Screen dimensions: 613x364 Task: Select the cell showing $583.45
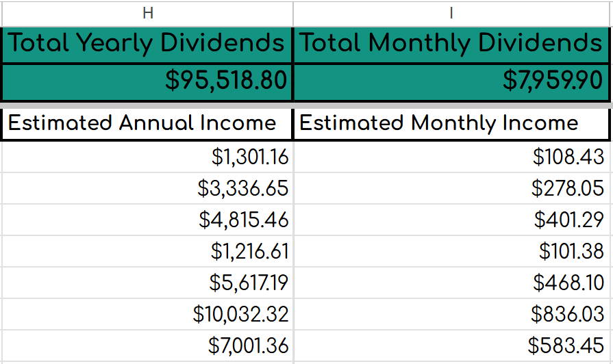coord(451,346)
